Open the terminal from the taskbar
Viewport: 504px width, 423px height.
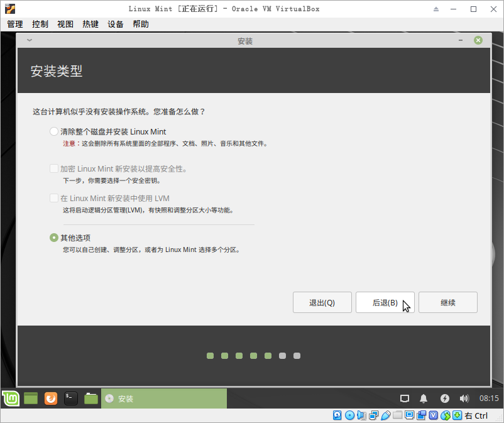[70, 398]
